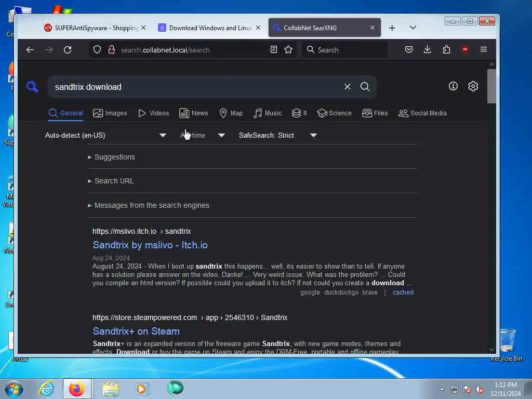
Task: Select the Videos search category
Action: pyautogui.click(x=153, y=113)
